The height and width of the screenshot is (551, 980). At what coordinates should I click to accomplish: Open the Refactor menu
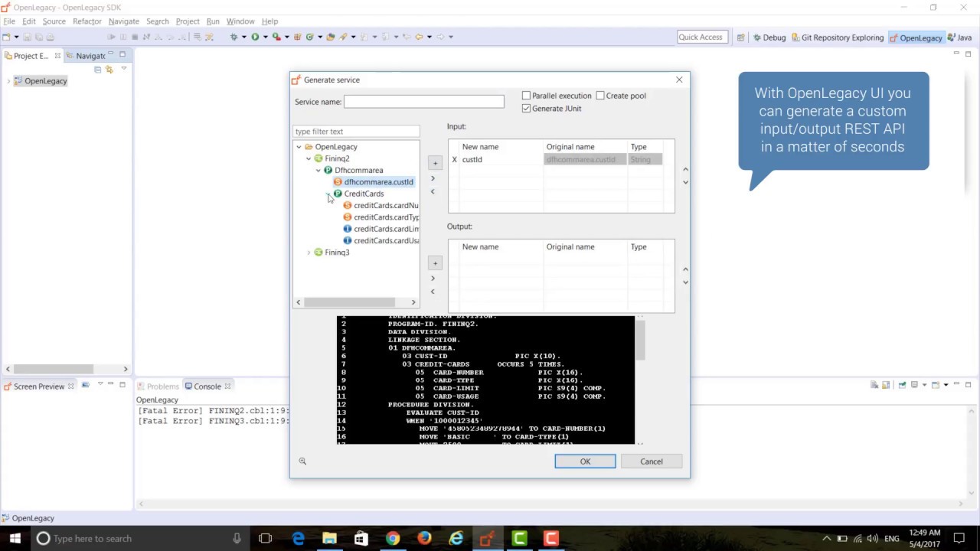tap(87, 21)
